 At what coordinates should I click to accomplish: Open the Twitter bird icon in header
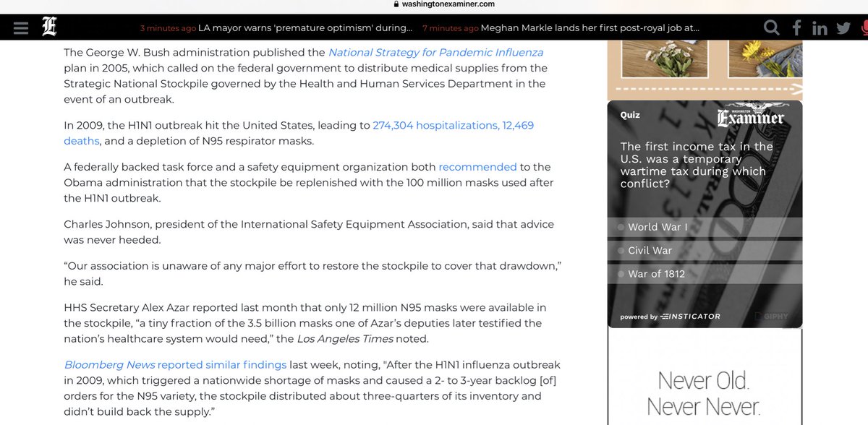pos(843,28)
